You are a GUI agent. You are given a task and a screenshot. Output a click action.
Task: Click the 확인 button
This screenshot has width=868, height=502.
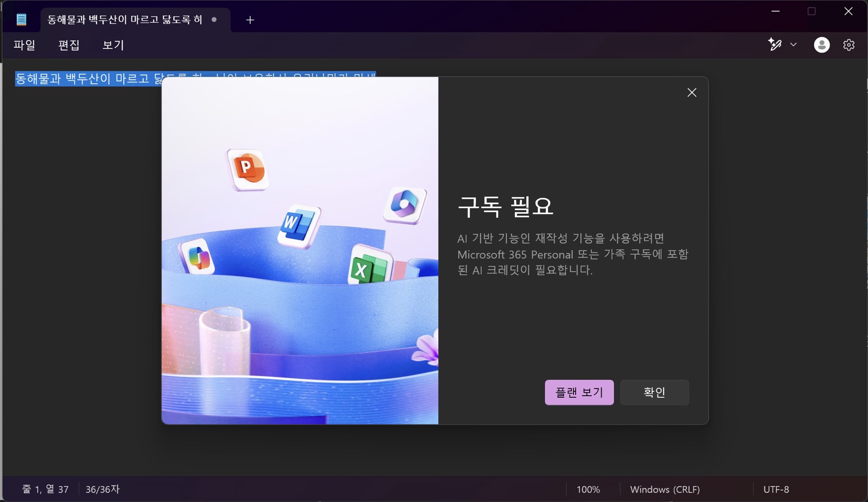coord(654,392)
